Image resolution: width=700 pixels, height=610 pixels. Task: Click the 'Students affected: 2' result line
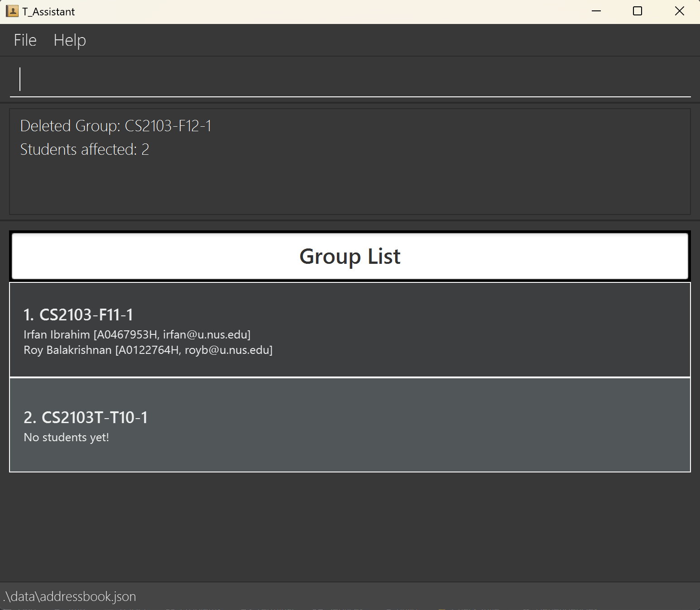point(85,149)
